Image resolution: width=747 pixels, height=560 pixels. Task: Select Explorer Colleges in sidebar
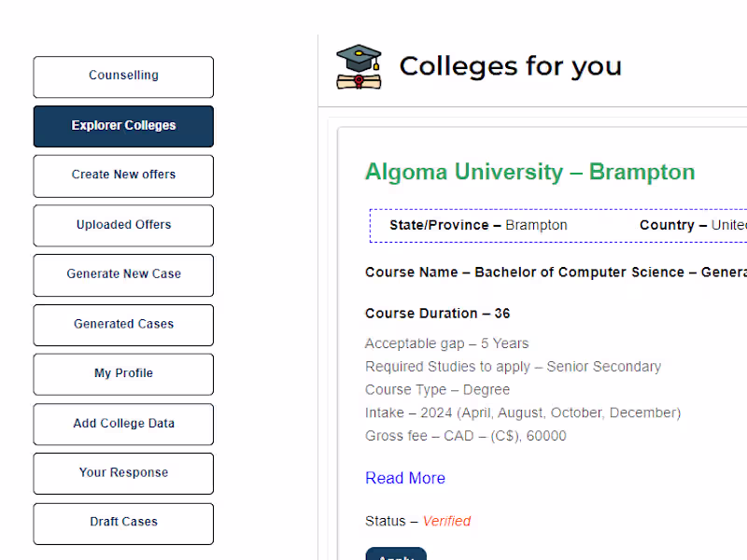click(x=123, y=126)
